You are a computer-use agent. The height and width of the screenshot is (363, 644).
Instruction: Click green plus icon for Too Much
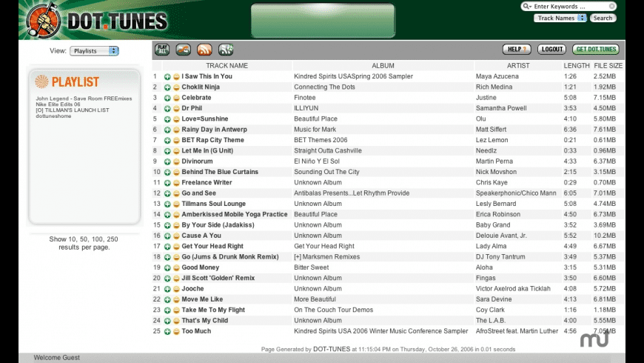[x=167, y=332]
